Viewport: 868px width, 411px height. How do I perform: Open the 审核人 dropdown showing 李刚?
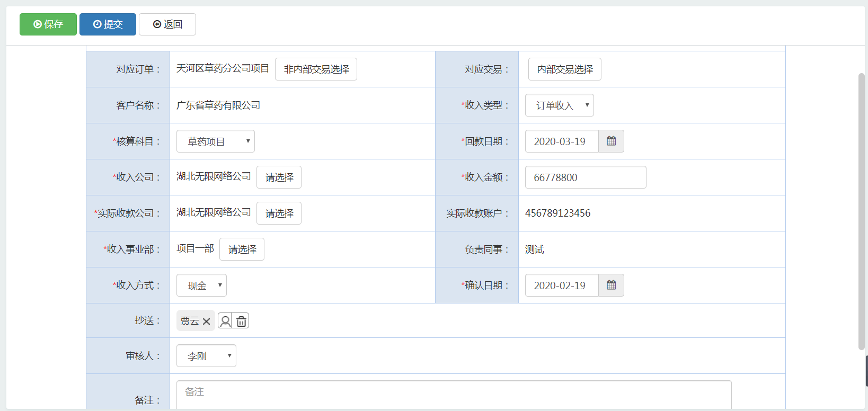click(206, 356)
